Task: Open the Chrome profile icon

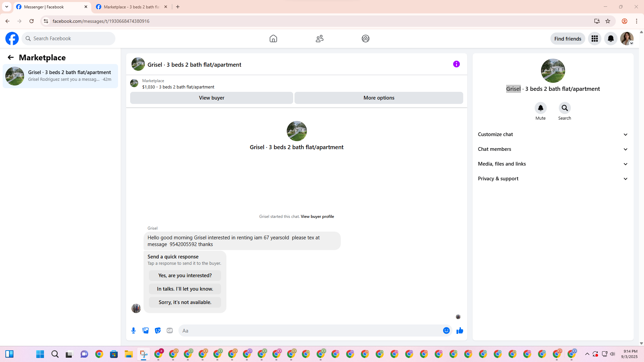Action: (625, 21)
